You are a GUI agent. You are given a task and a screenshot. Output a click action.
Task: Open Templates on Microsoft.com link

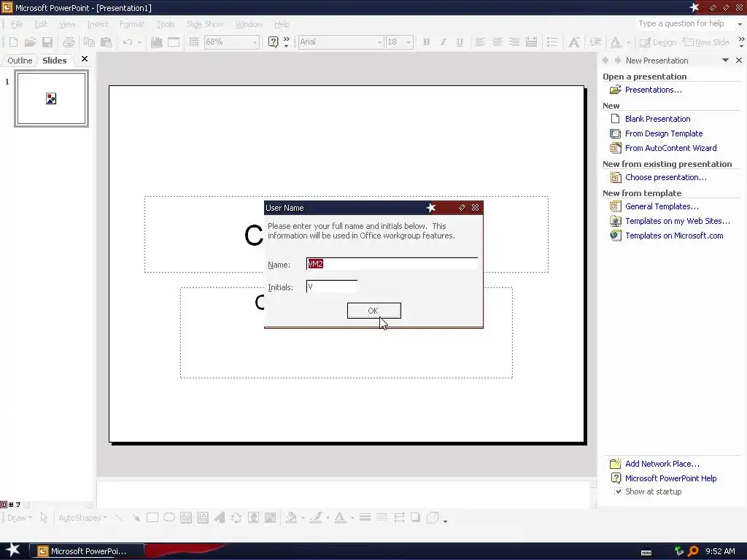coord(674,236)
